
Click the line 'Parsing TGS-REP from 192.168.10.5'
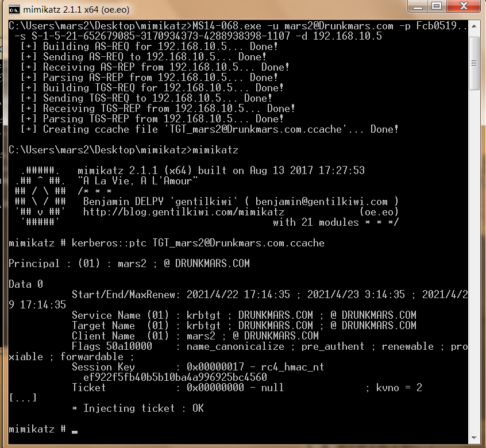click(152, 119)
